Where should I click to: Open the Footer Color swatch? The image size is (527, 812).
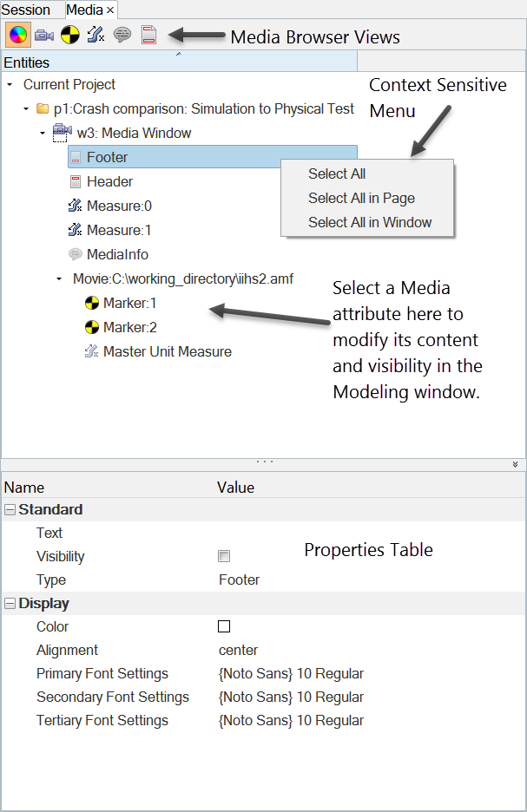coord(224,626)
